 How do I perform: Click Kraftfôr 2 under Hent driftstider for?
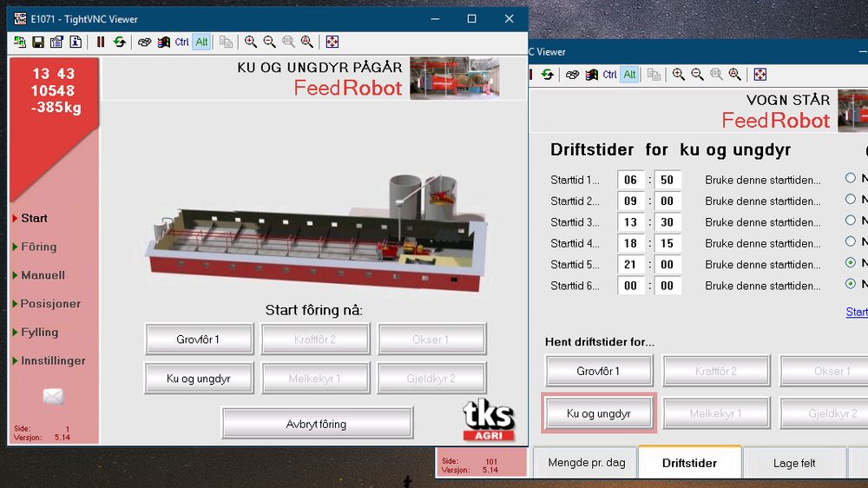tap(716, 371)
